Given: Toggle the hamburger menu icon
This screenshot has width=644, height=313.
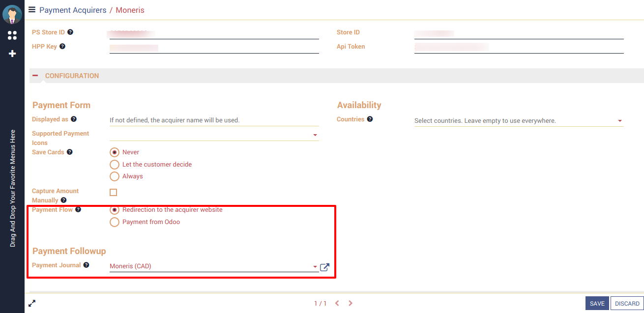Looking at the screenshot, I should coord(32,9).
